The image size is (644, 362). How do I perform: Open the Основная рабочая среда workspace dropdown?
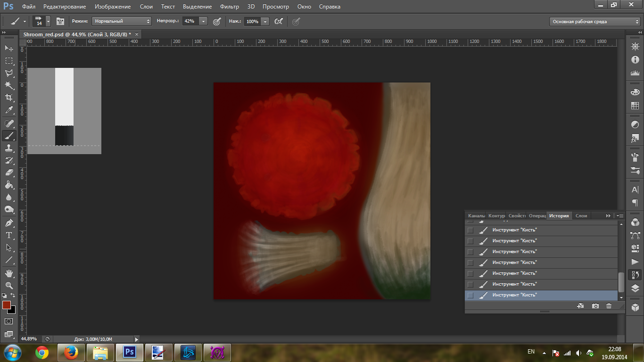coord(596,21)
